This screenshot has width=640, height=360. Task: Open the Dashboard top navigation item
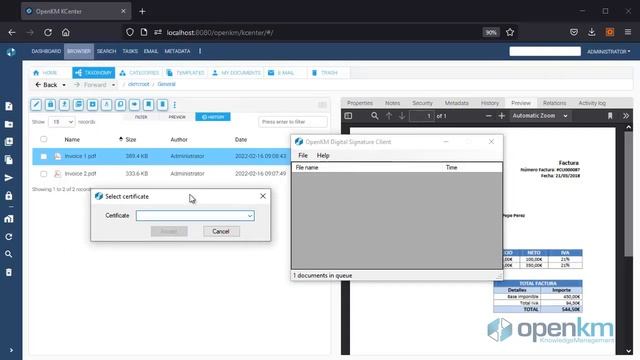click(x=46, y=51)
